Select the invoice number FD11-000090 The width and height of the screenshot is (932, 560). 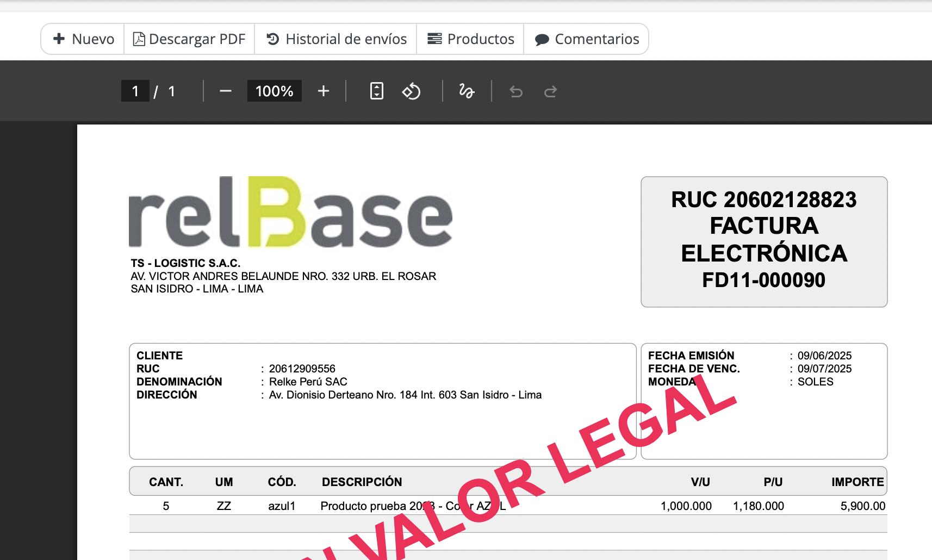[764, 280]
